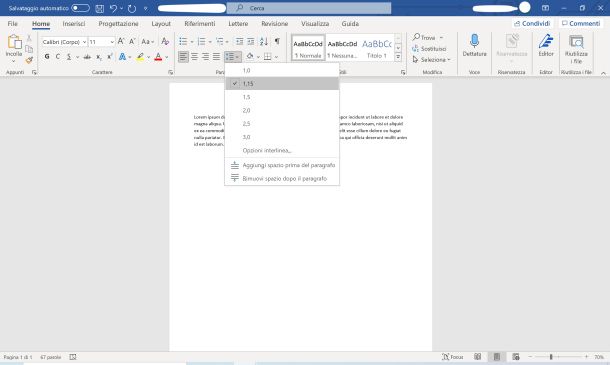610x365 pixels.
Task: Toggle Salvataggio automatico switch
Action: [80, 8]
